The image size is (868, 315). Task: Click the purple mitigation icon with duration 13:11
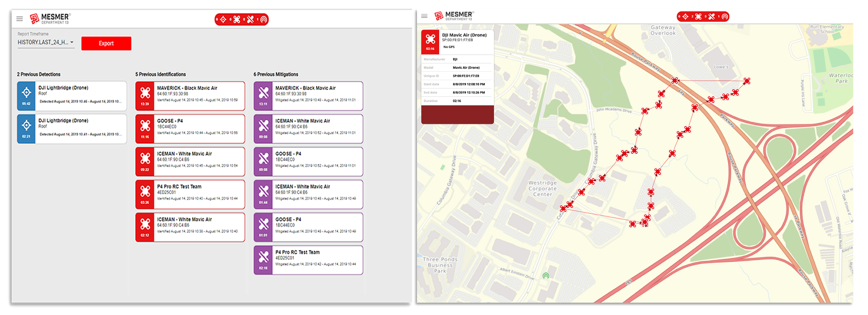[x=263, y=93]
